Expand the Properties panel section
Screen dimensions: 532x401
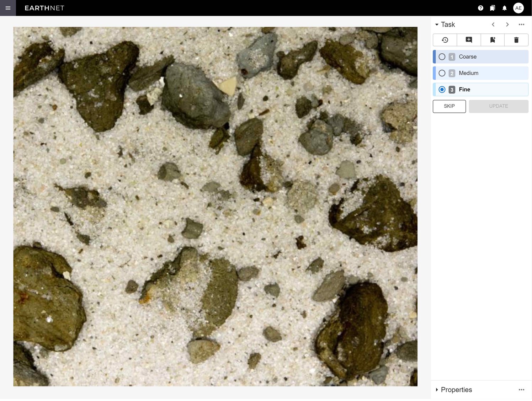coord(437,390)
